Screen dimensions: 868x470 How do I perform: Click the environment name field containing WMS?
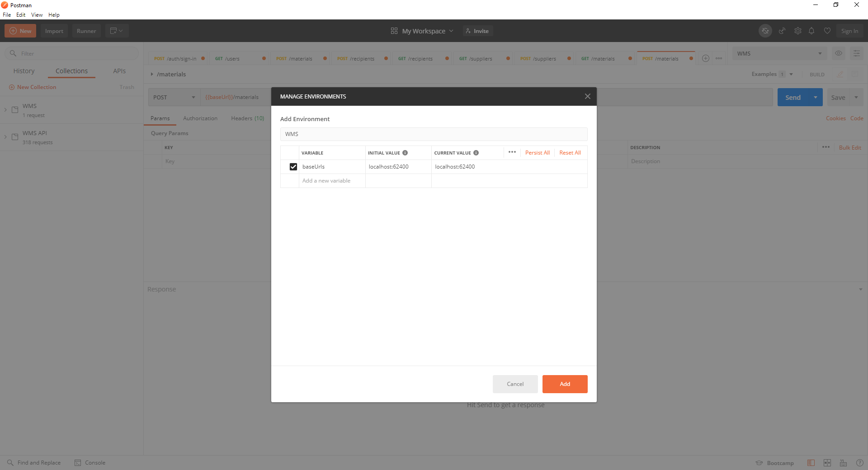pyautogui.click(x=434, y=134)
